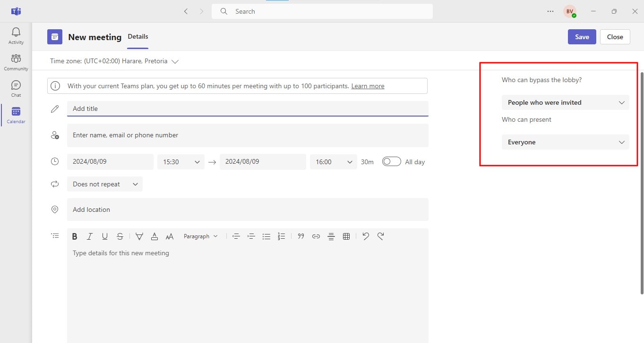This screenshot has height=343, width=644.
Task: Open the Paragraph style dropdown
Action: click(x=201, y=236)
